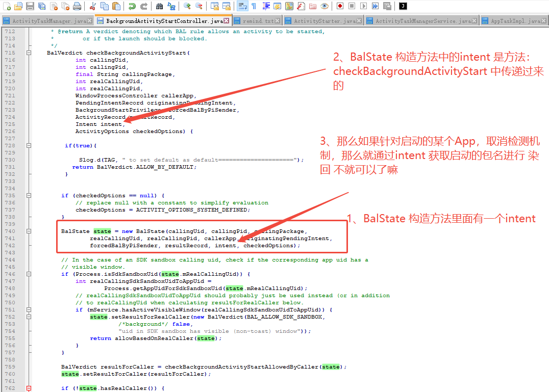Copy selection using toolbar icon

pyautogui.click(x=104, y=6)
